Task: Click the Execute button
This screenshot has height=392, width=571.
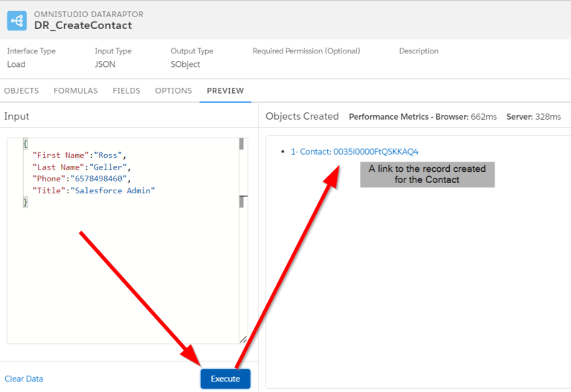Action: pos(225,379)
